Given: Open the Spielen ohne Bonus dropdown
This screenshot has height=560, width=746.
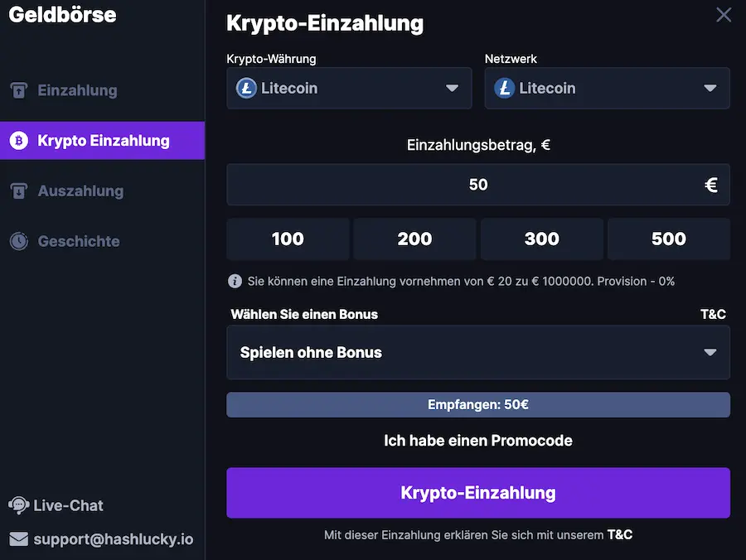Looking at the screenshot, I should 478,352.
